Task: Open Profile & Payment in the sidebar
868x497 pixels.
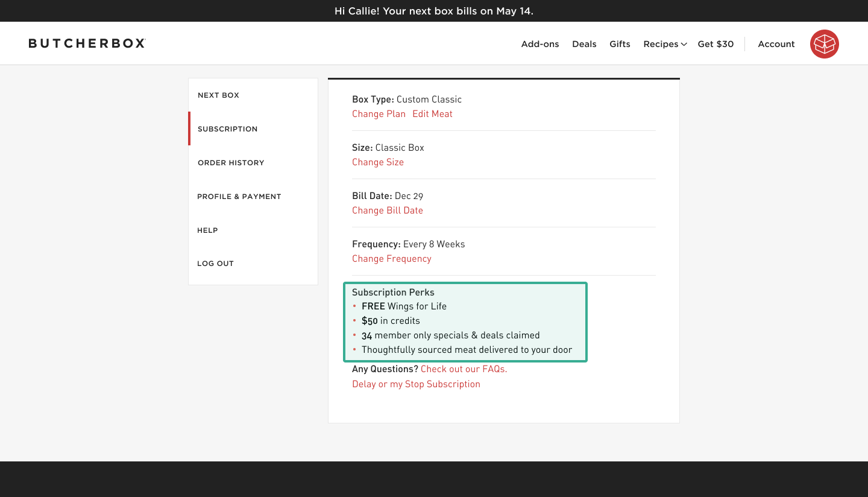Action: pos(253,197)
